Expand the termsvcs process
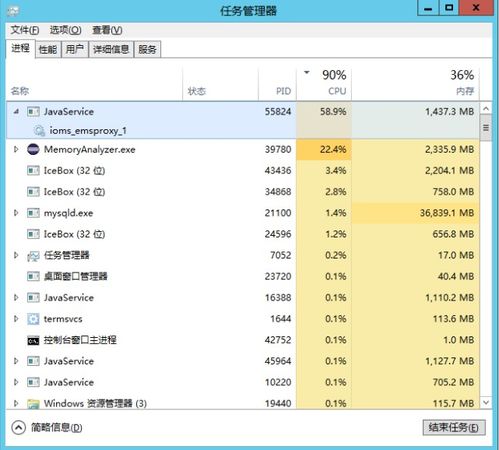Viewport: 499px width, 450px height. (16, 319)
